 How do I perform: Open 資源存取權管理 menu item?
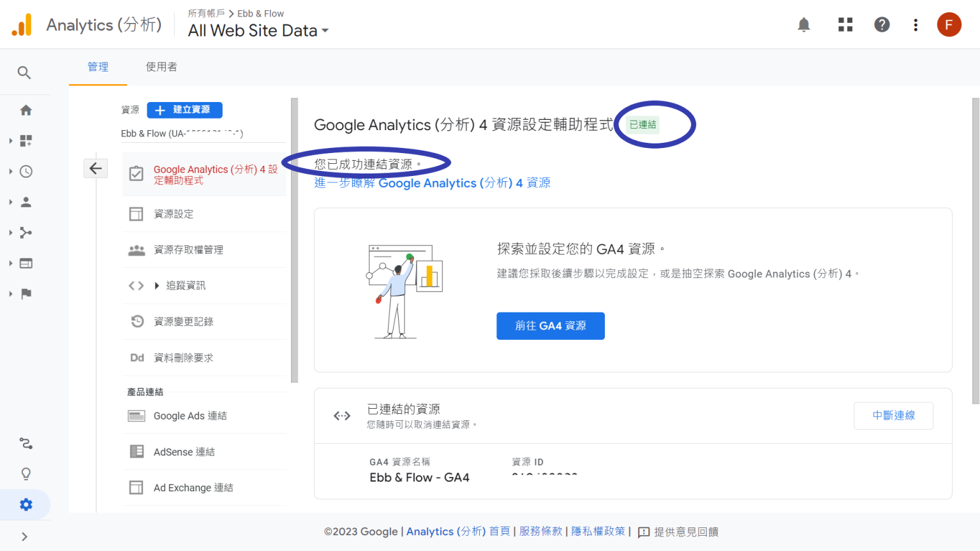[x=204, y=250]
